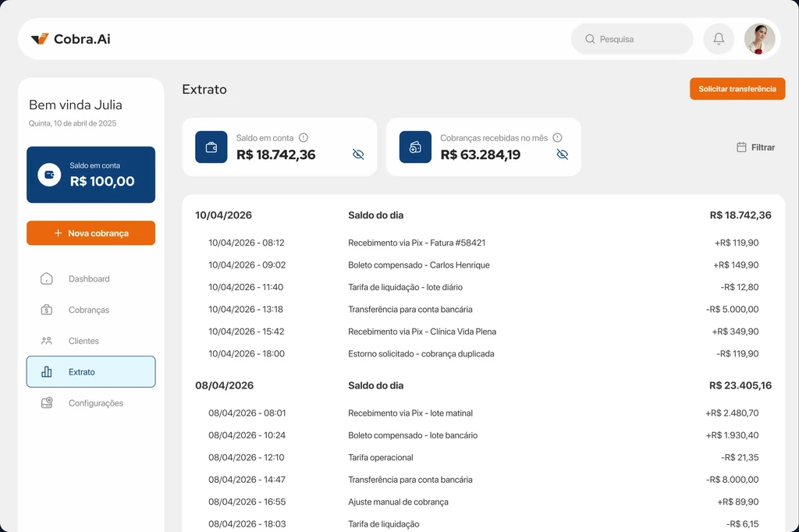Open the Configurações menu item

click(x=91, y=403)
